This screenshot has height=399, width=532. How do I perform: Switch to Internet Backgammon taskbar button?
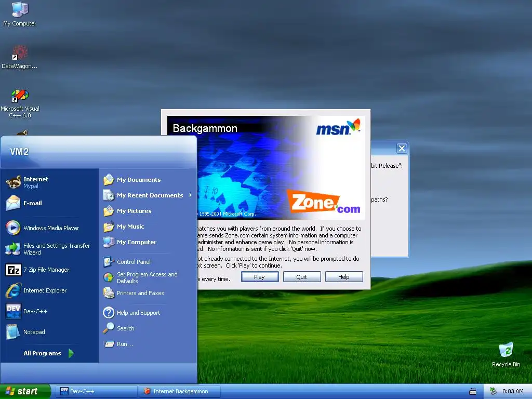pyautogui.click(x=180, y=391)
